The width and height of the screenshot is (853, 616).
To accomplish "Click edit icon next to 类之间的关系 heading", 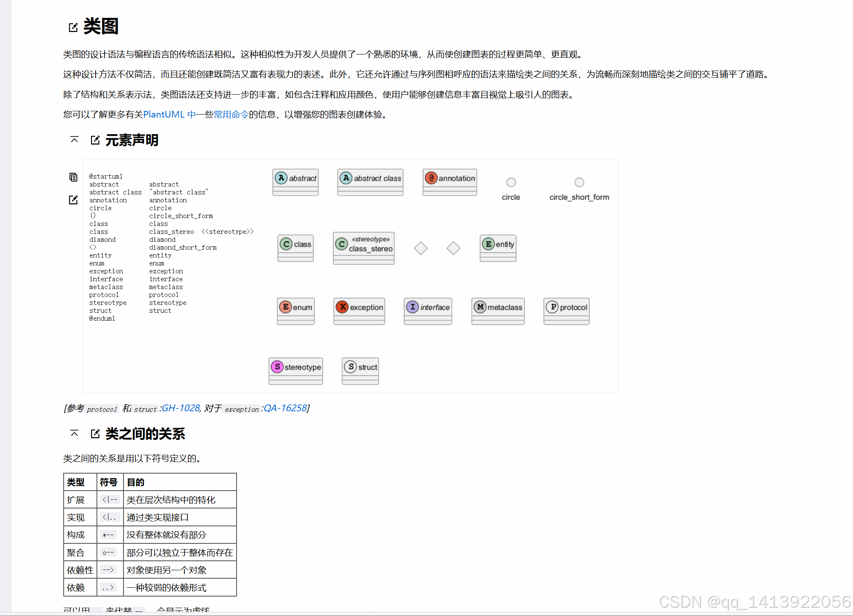I will tap(95, 434).
